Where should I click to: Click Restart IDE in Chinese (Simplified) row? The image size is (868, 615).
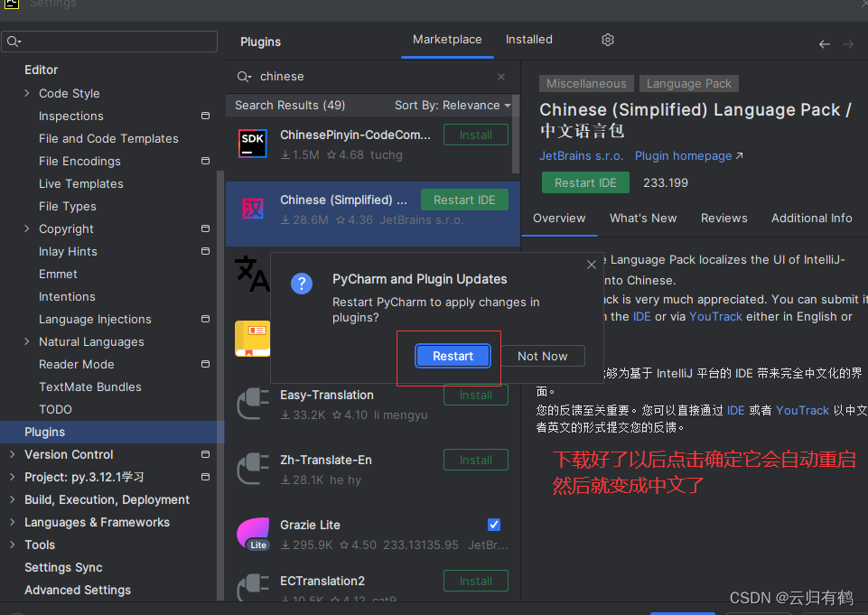[464, 200]
